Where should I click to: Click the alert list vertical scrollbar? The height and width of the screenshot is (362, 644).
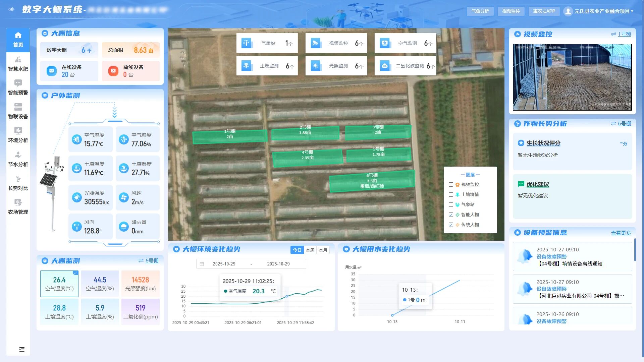tap(635, 250)
